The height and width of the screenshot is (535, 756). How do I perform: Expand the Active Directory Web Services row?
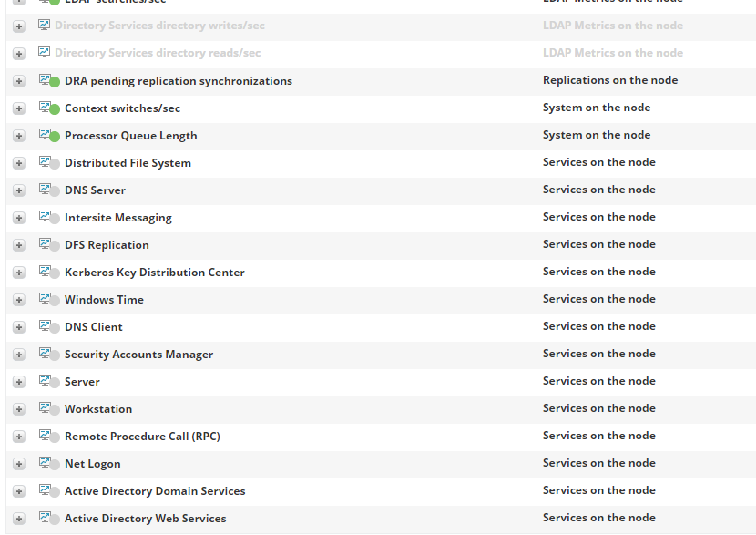[19, 519]
